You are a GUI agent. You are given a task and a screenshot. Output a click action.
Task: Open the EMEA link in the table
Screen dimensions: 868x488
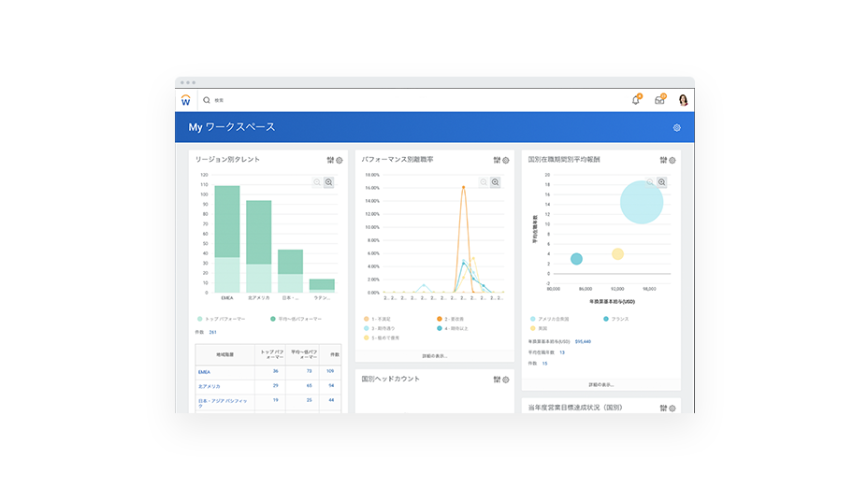pos(204,371)
